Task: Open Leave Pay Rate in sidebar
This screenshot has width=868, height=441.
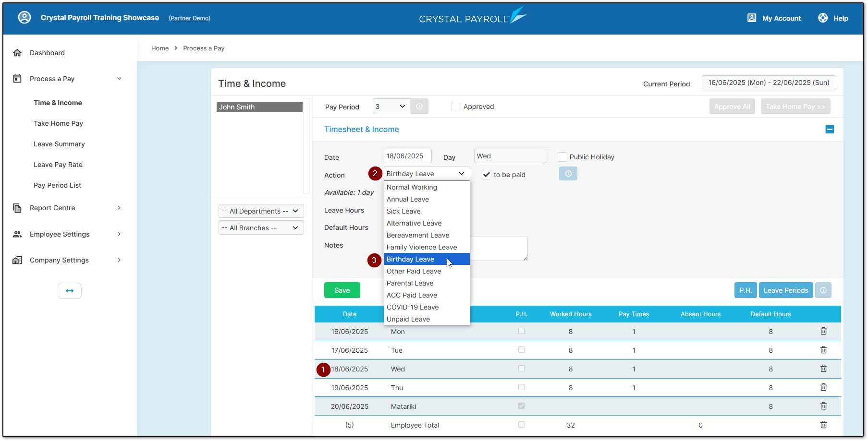Action: coord(58,165)
